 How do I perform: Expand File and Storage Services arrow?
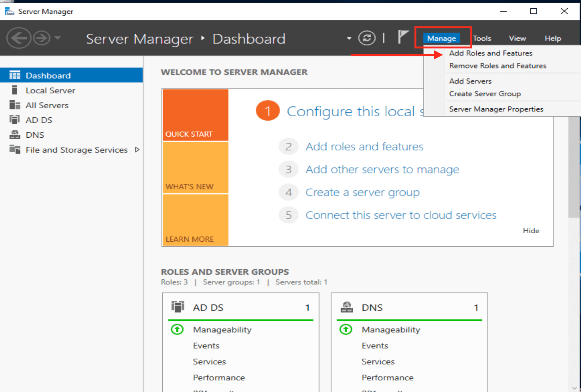coord(137,150)
